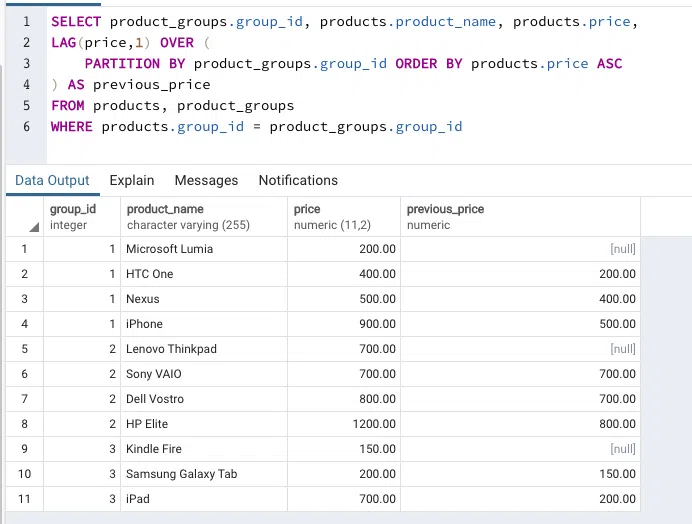Click line number 3 in the editor gutter
692x524 pixels.
click(x=26, y=64)
